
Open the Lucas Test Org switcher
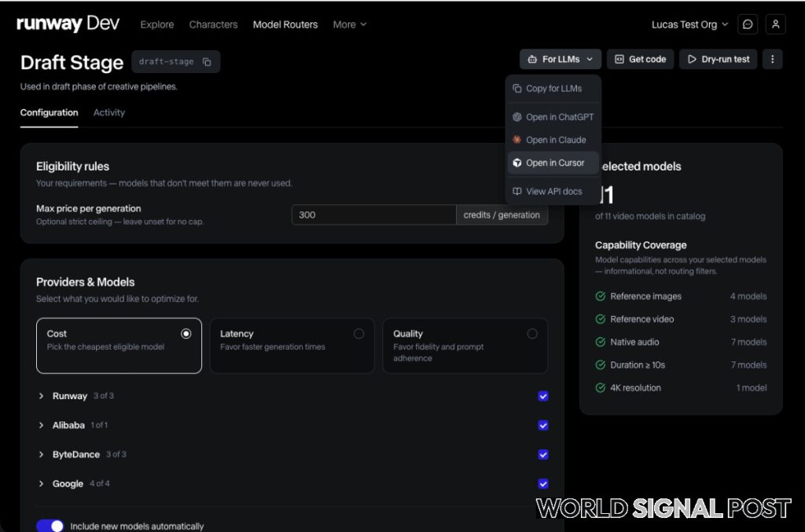tap(689, 24)
